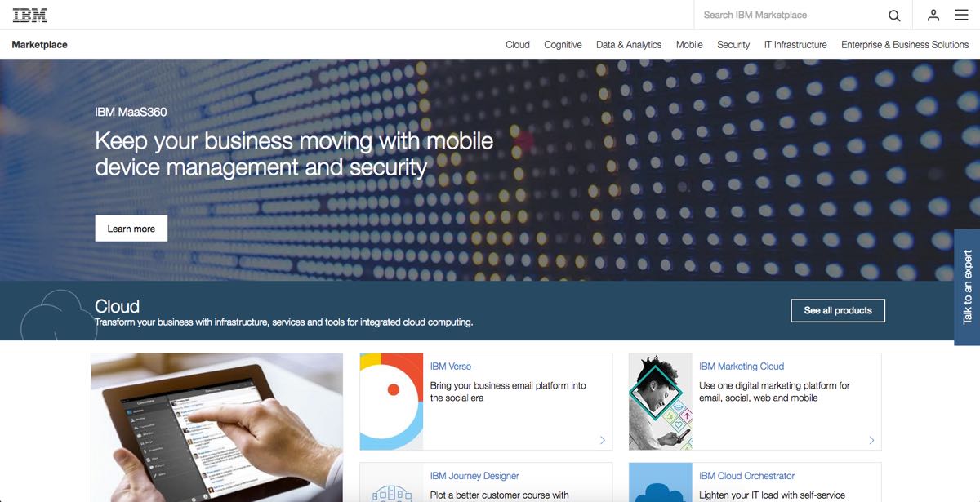The height and width of the screenshot is (502, 980).
Task: Open Enterprise & Business Solutions menu
Action: click(x=905, y=45)
